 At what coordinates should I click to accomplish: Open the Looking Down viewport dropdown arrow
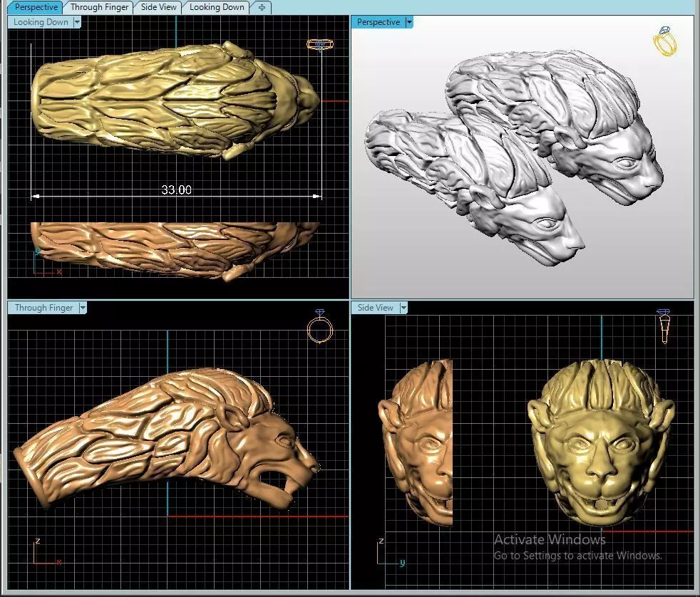77,22
